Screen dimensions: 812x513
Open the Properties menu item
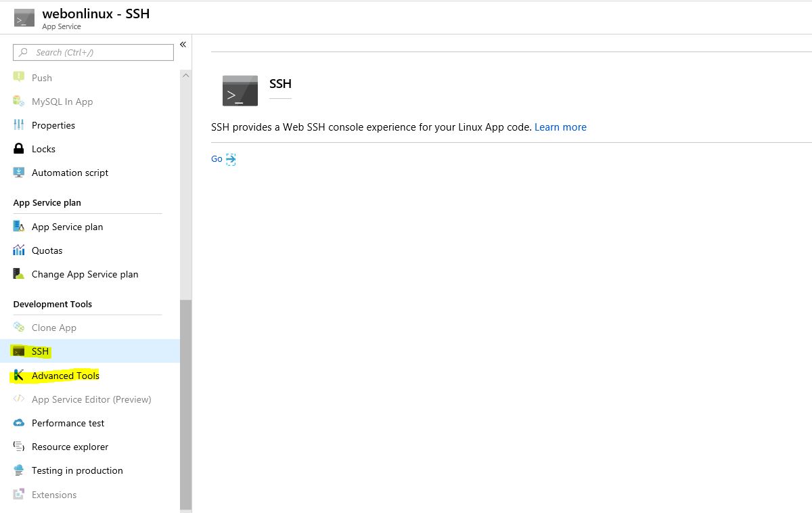(53, 125)
